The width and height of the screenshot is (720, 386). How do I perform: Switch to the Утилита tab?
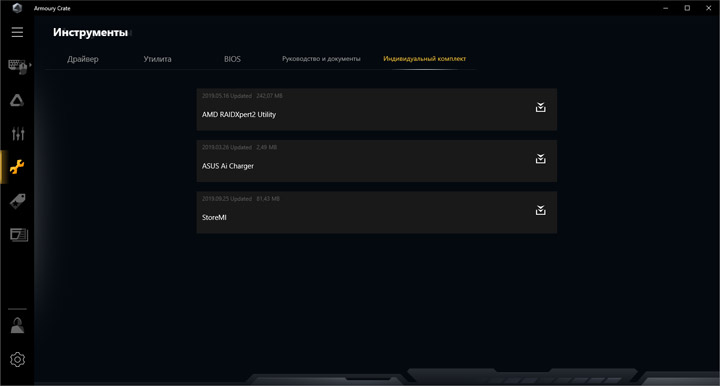tap(157, 59)
